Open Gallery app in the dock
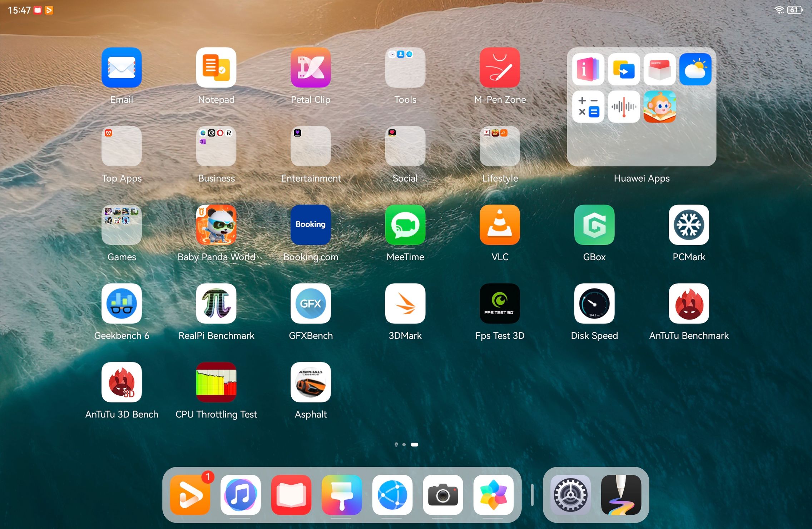Screen dimensions: 812x529 click(494, 495)
